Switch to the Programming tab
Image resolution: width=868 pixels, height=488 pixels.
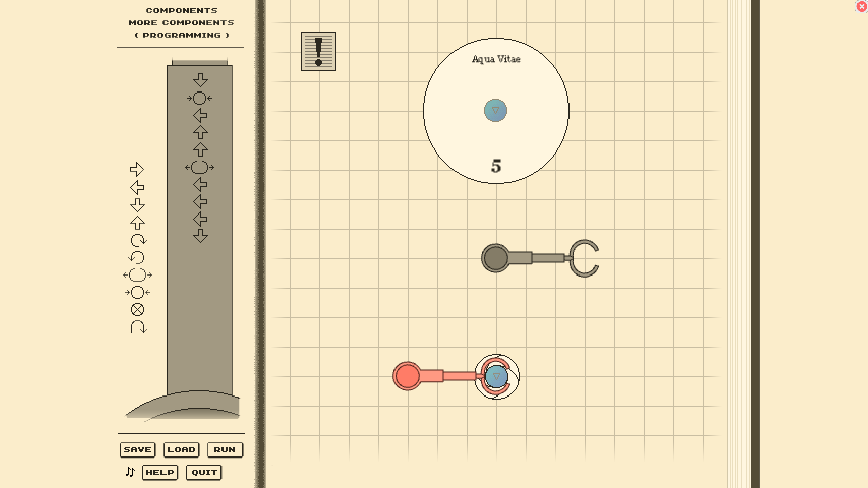click(181, 35)
